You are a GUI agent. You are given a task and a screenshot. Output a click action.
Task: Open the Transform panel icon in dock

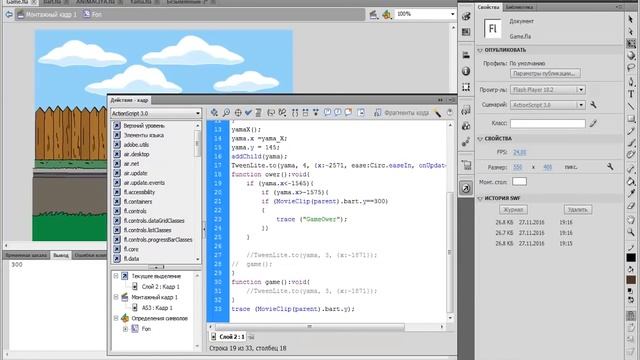[466, 87]
